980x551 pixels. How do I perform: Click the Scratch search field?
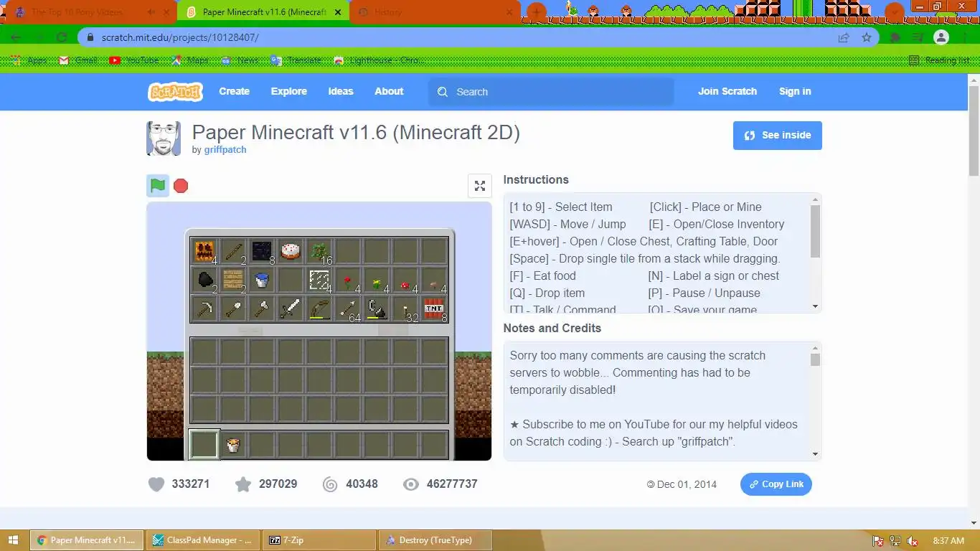(551, 92)
